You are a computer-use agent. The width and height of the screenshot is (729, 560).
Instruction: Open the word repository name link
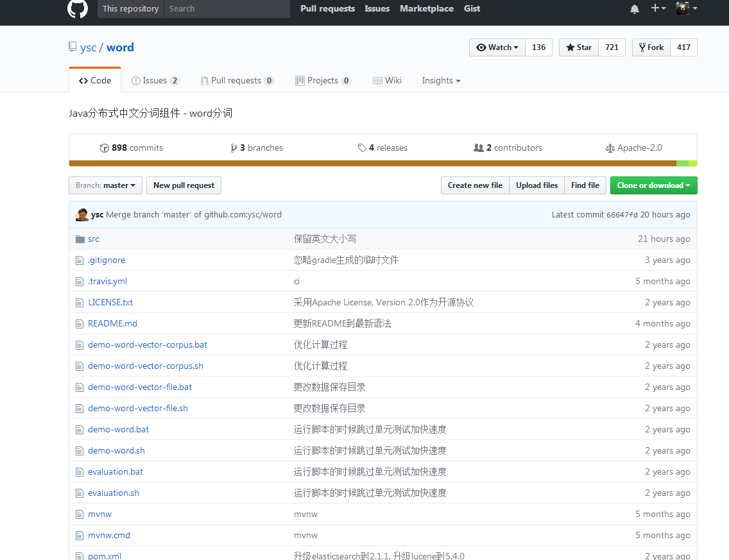coord(121,47)
